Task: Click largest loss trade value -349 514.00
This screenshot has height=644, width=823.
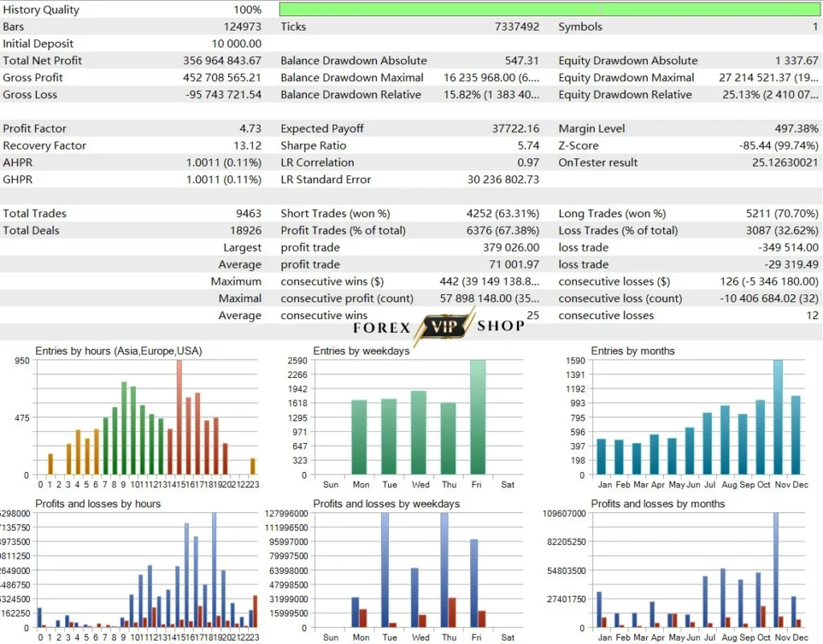Action: 788,248
